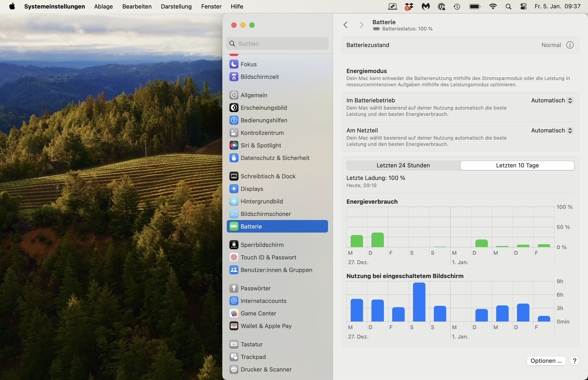Open Wallet & Apple Pay settings
Screen dimensions: 588x380
266,326
